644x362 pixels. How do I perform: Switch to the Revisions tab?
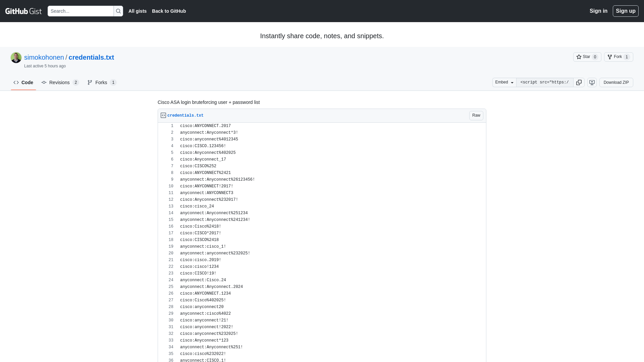click(x=59, y=82)
